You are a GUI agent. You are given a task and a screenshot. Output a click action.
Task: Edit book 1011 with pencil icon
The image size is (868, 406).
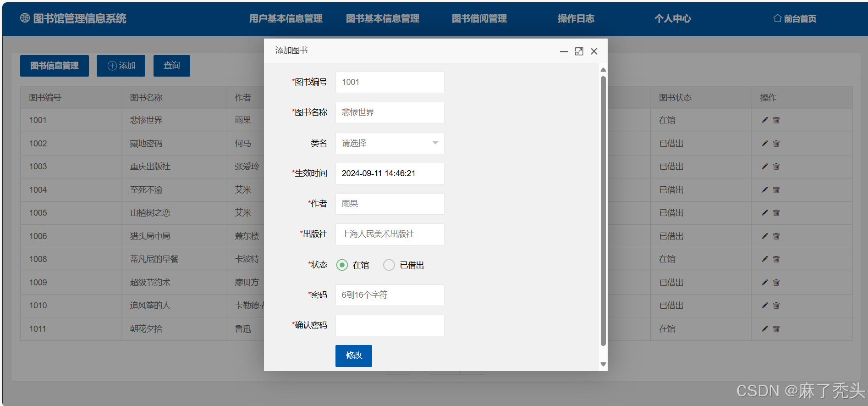click(x=764, y=329)
